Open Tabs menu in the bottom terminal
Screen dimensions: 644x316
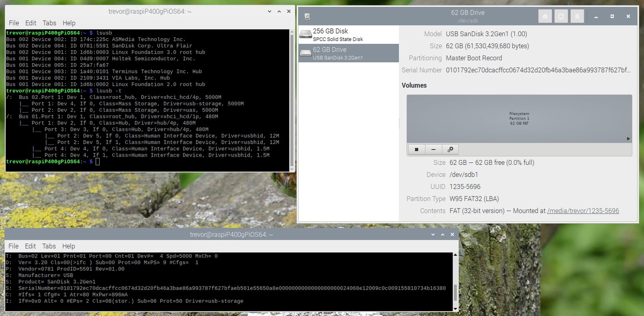pyautogui.click(x=49, y=246)
